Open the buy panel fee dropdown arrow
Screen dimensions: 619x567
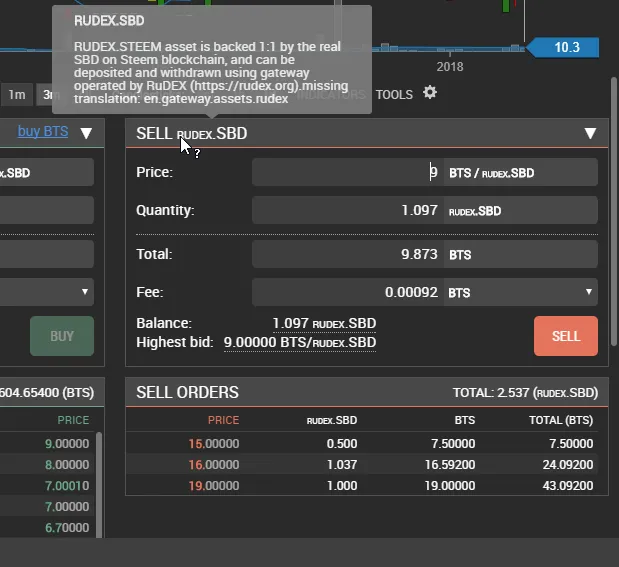[x=84, y=292]
